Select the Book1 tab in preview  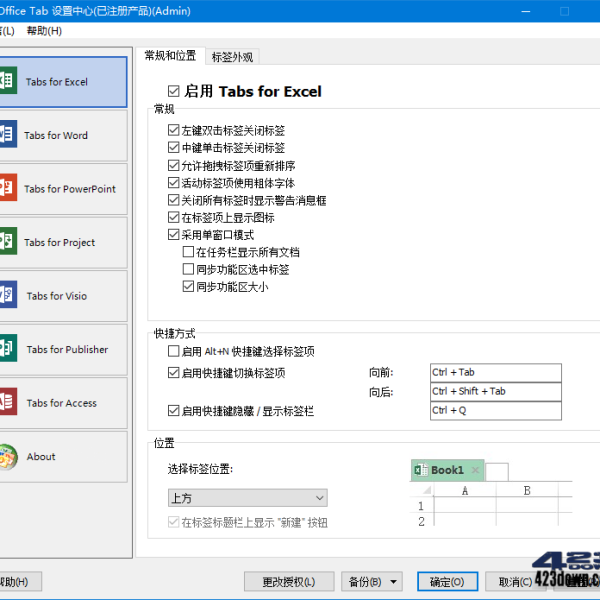click(x=447, y=470)
